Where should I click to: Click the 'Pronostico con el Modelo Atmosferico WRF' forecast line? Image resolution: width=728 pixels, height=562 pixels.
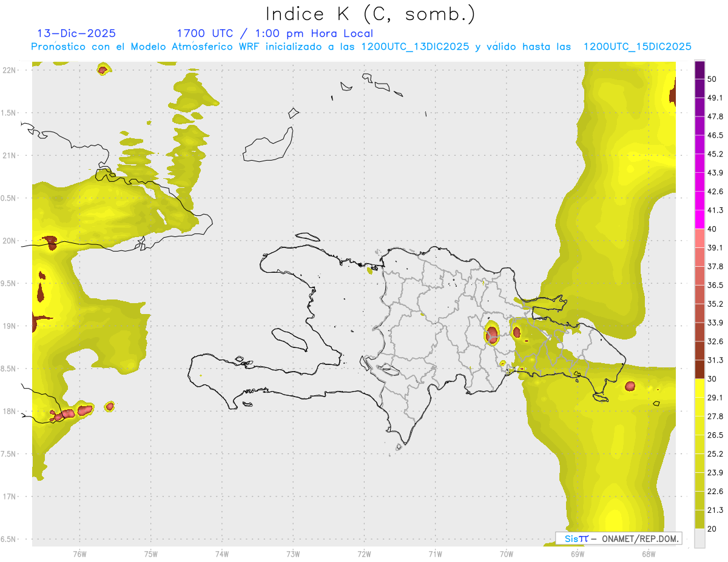(x=361, y=47)
